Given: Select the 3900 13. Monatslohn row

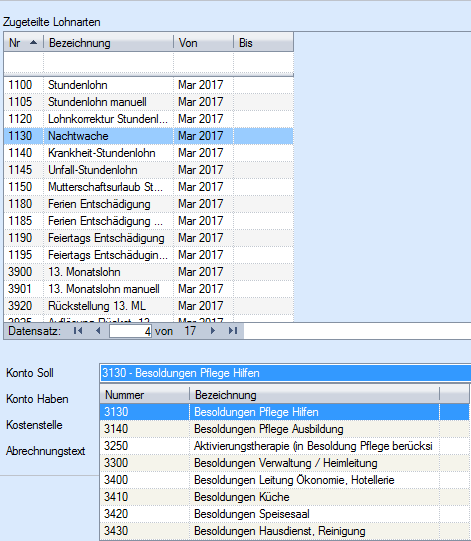Looking at the screenshot, I should [149, 272].
